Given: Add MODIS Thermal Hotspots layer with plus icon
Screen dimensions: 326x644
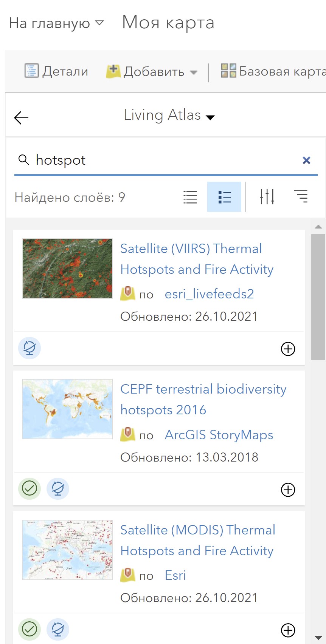Looking at the screenshot, I should tap(288, 630).
